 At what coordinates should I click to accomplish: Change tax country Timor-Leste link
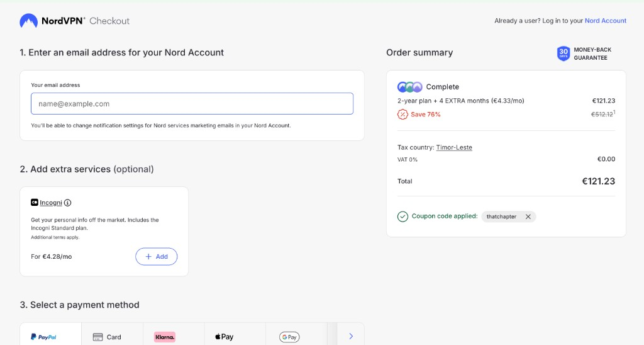click(454, 147)
